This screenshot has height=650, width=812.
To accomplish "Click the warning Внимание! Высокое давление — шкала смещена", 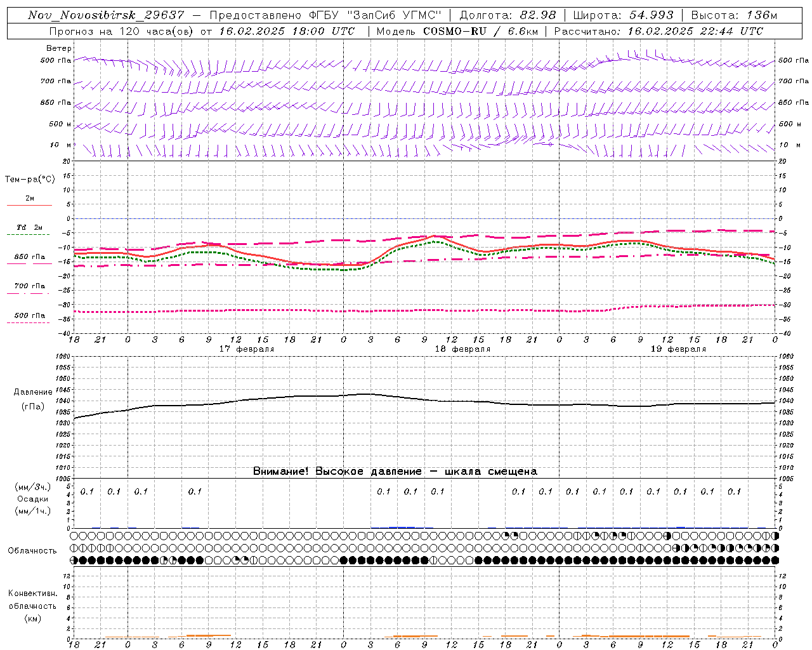I will pyautogui.click(x=395, y=472).
